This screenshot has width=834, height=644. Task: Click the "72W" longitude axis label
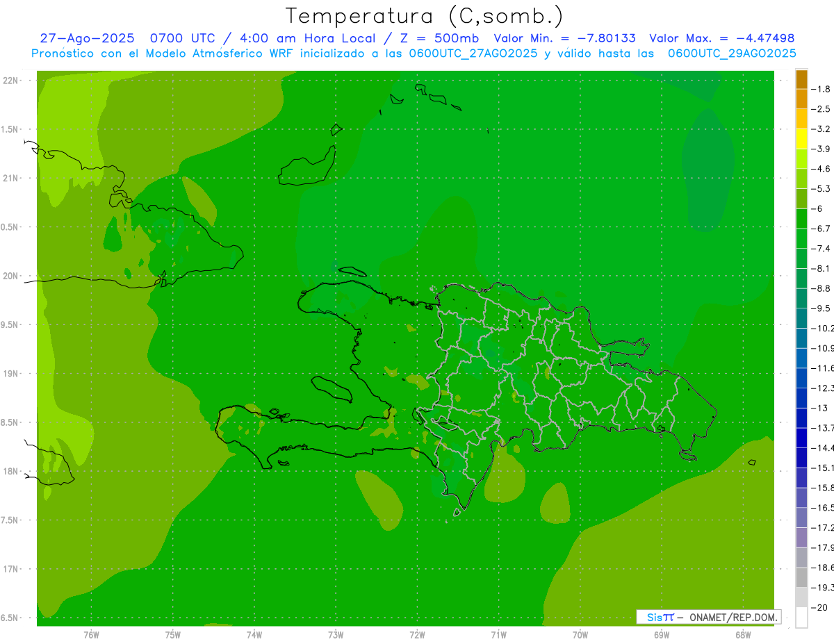pyautogui.click(x=417, y=635)
